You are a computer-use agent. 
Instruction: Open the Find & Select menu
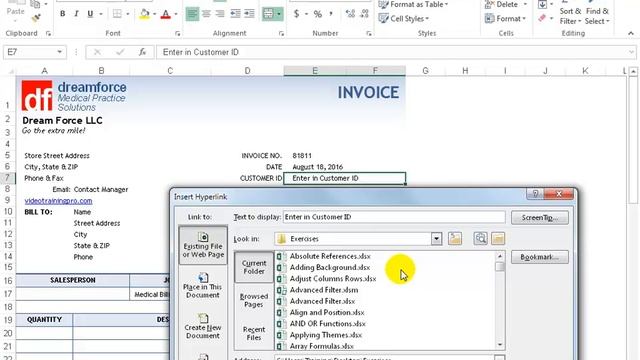[x=597, y=16]
